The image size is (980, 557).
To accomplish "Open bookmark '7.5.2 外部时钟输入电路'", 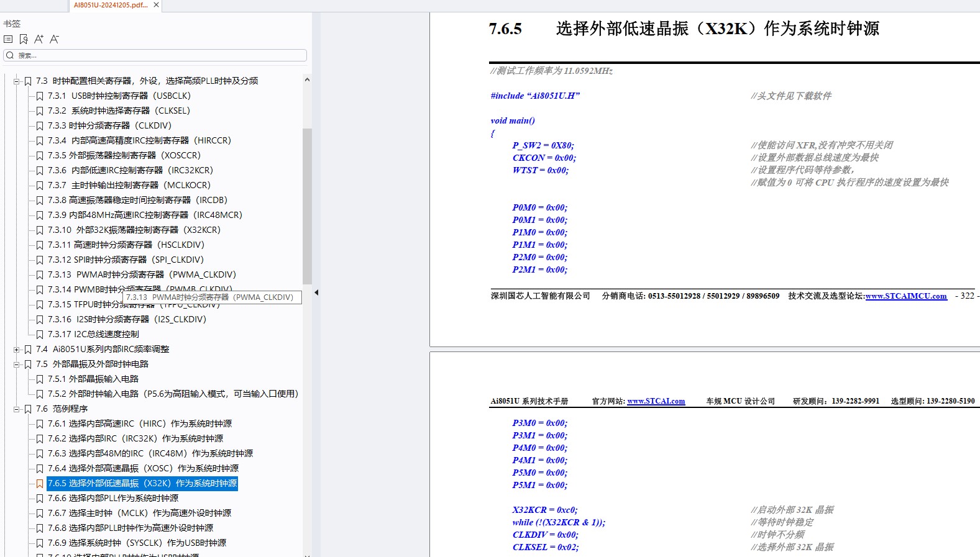I will tap(173, 394).
